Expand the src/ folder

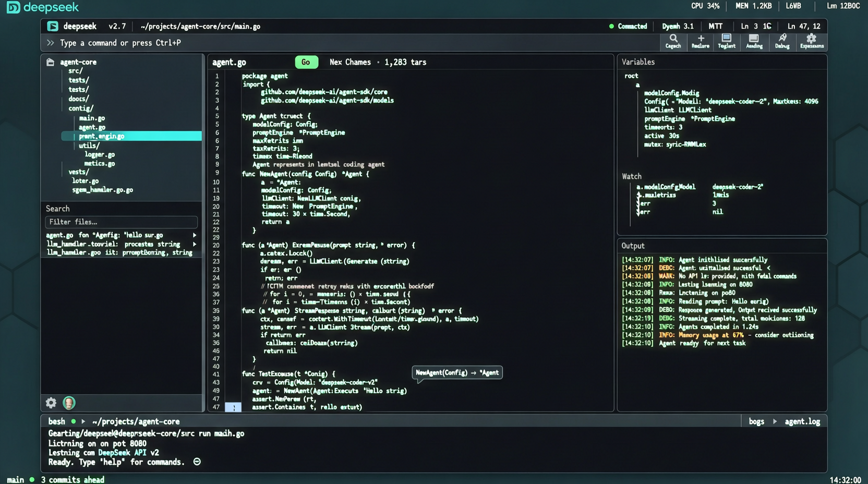coord(75,71)
